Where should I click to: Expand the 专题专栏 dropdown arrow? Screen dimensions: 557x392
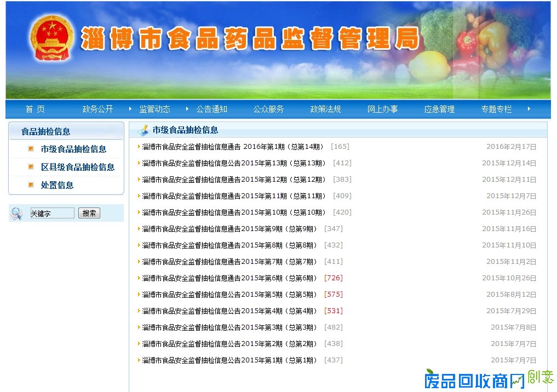[529, 109]
